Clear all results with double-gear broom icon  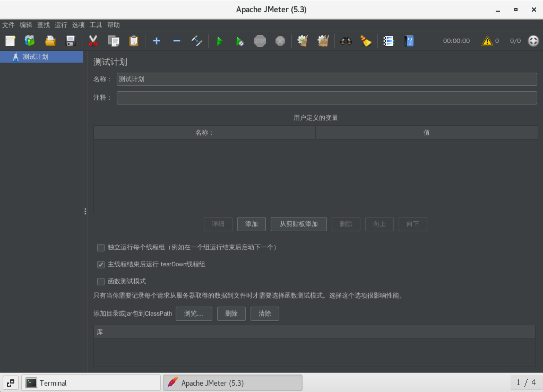pyautogui.click(x=323, y=41)
